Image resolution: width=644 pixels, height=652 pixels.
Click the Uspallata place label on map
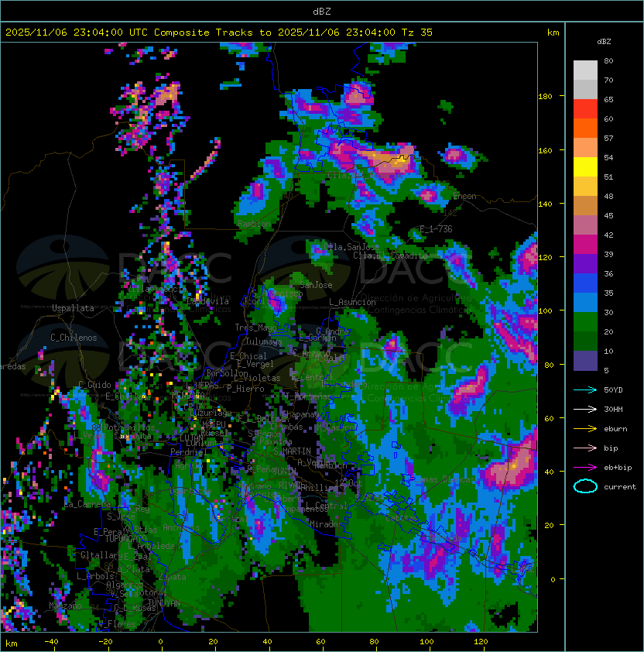click(73, 308)
